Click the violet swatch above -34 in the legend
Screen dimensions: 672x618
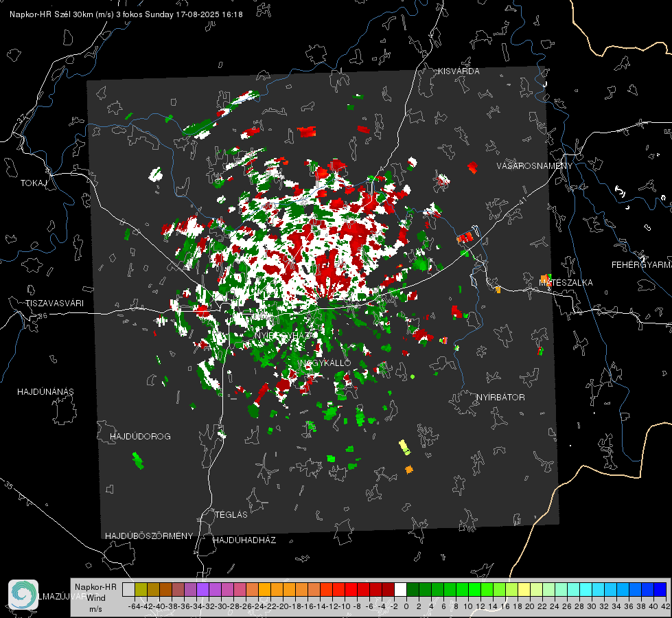202,590
